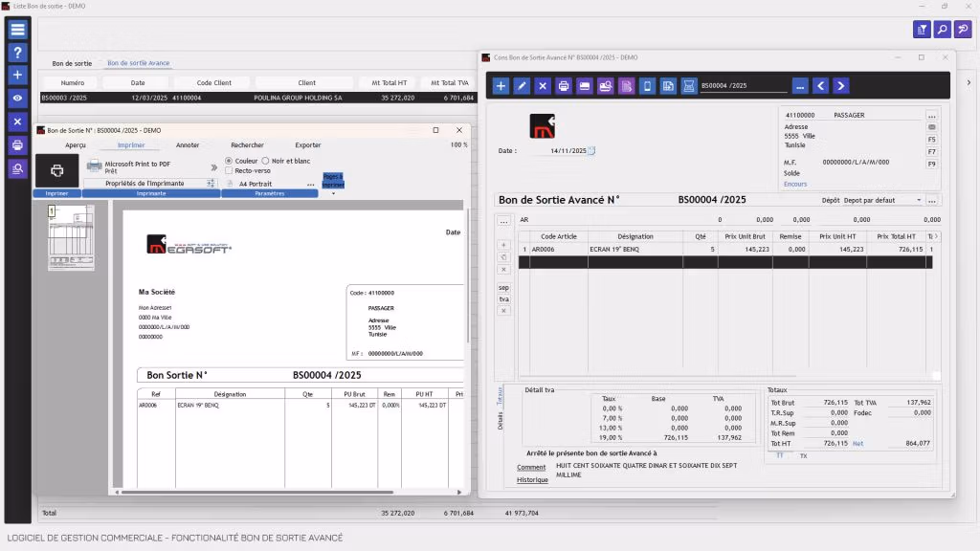Viewport: 980px width, 551px height.
Task: Click the pencil edit icon in the toolbar
Action: [522, 85]
